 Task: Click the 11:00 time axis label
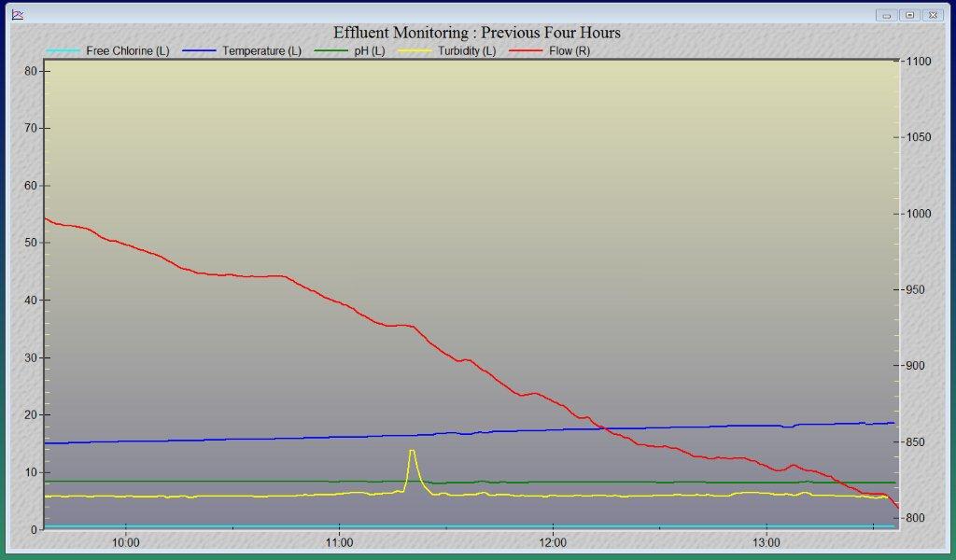pos(339,543)
